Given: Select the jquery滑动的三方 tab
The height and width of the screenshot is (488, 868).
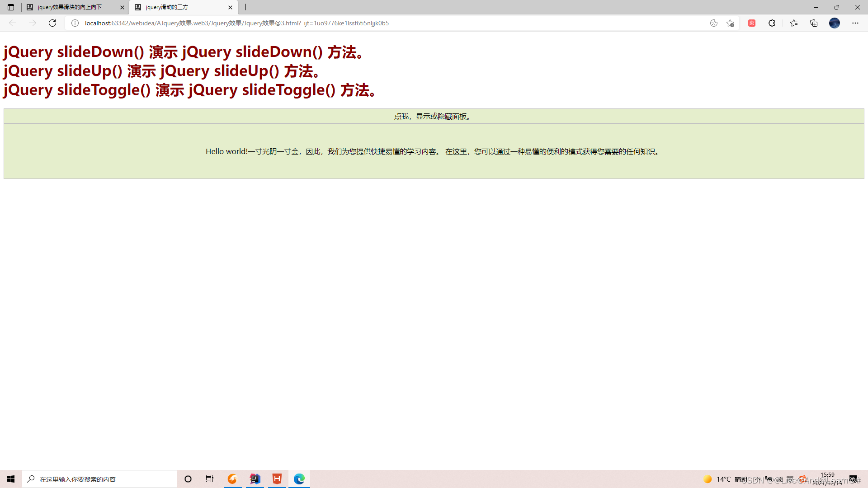Looking at the screenshot, I should (x=183, y=7).
